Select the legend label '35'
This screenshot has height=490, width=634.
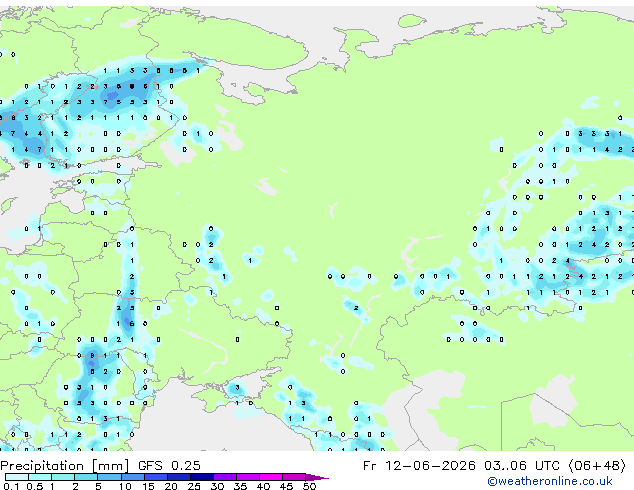(x=240, y=486)
